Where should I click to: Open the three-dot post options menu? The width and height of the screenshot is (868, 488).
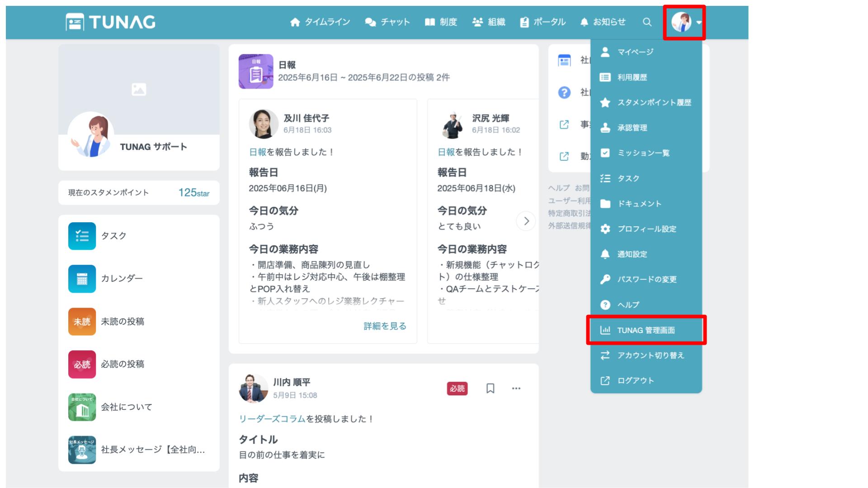pyautogui.click(x=516, y=389)
